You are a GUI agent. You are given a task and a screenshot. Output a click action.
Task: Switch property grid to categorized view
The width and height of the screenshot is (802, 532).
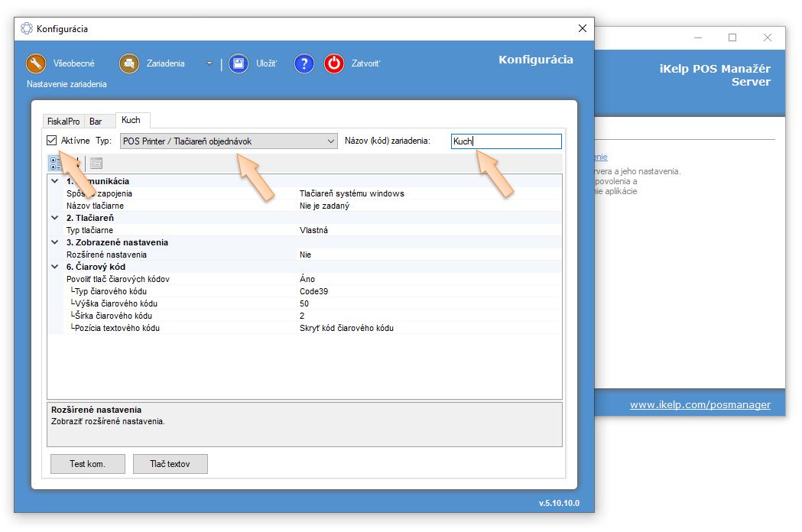pyautogui.click(x=57, y=163)
